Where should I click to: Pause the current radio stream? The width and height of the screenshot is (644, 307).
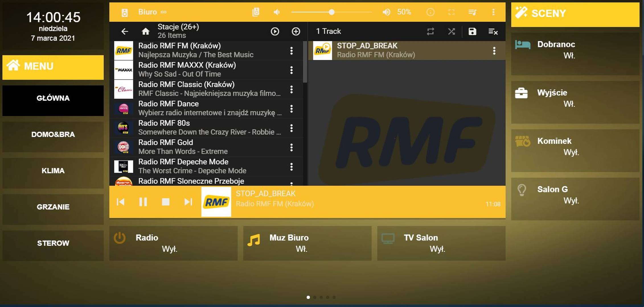143,202
